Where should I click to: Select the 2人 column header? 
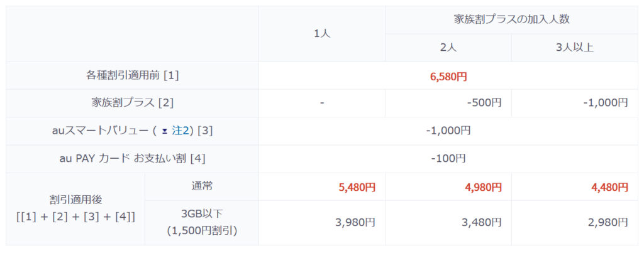448,47
